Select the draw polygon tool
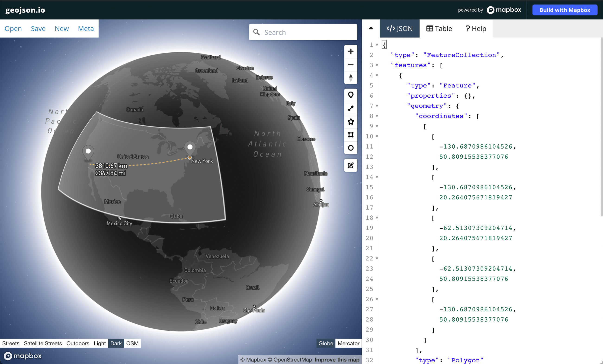Image resolution: width=603 pixels, height=364 pixels. (351, 122)
